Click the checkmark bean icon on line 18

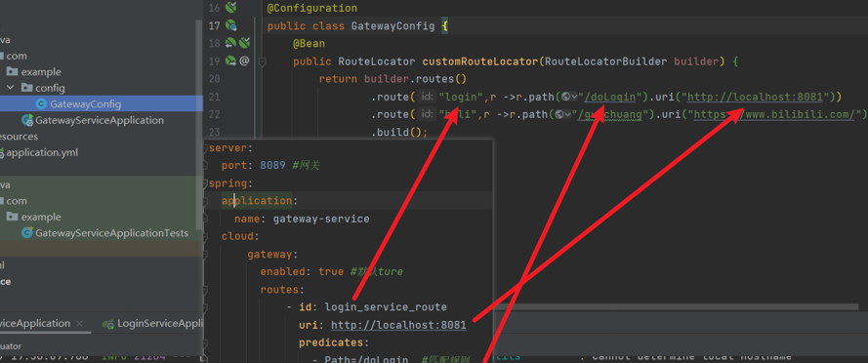pyautogui.click(x=245, y=43)
